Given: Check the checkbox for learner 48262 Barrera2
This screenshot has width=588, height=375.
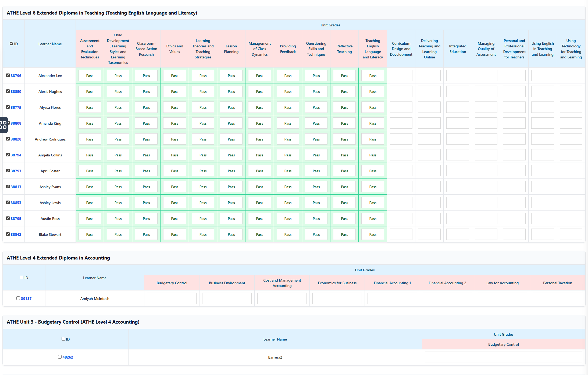Looking at the screenshot, I should (60, 357).
